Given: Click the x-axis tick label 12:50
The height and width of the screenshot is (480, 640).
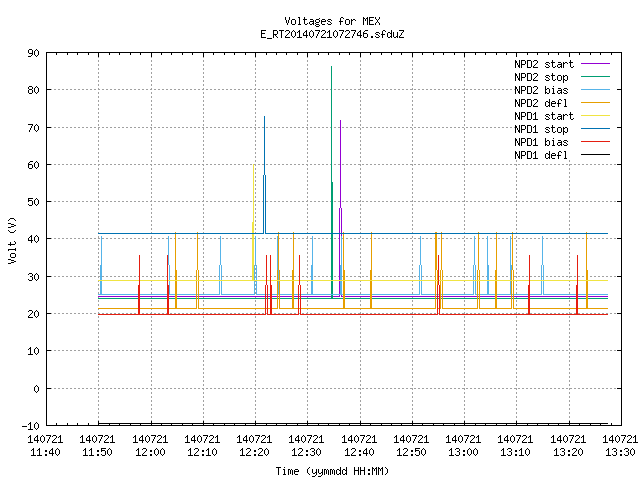Looking at the screenshot, I should [411, 452].
